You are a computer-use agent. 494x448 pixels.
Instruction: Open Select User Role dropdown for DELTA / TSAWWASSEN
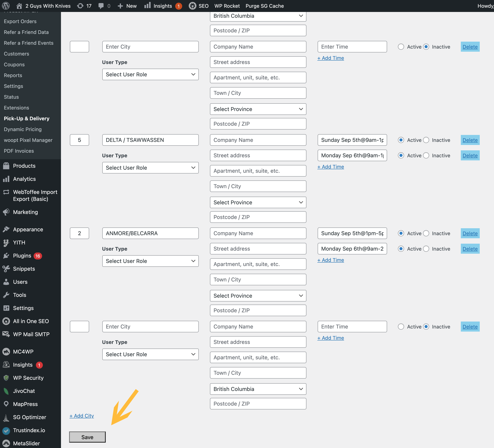[x=150, y=168]
